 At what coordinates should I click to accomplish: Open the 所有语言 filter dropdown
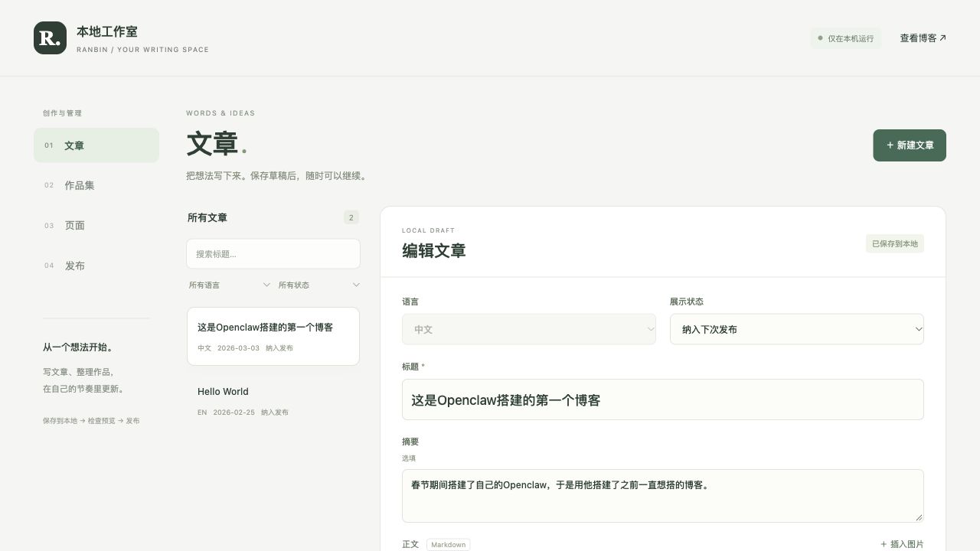click(x=230, y=285)
